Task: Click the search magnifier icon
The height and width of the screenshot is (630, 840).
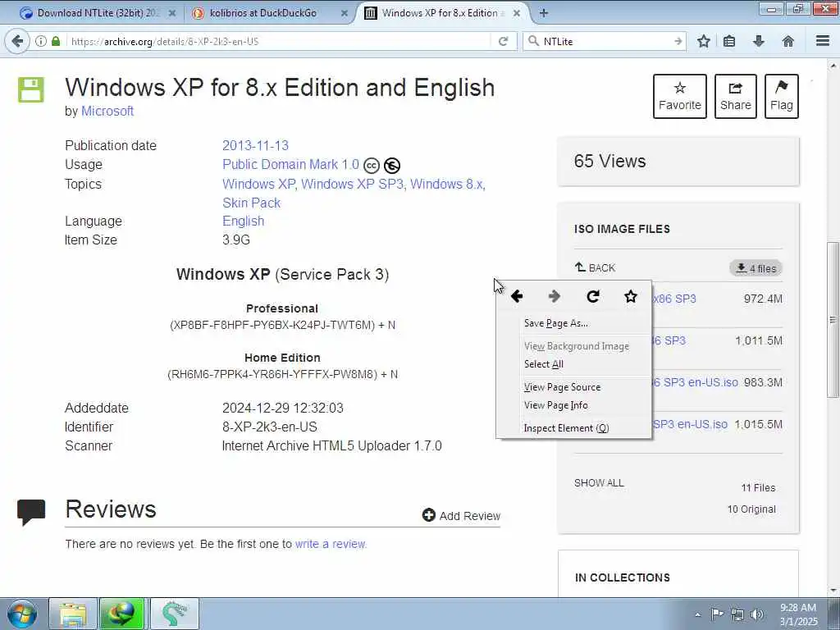Action: click(533, 41)
